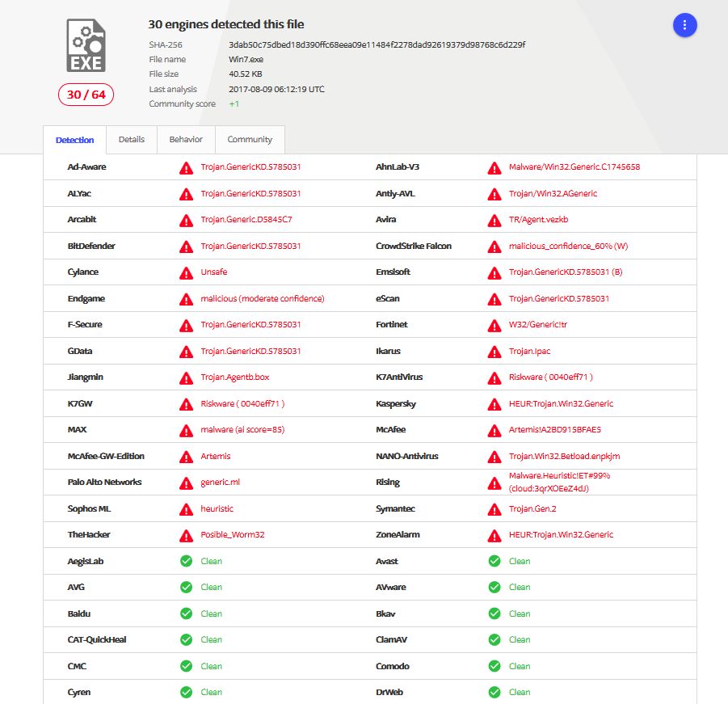Click the red warning icon beside Ad-Aware

tap(186, 167)
